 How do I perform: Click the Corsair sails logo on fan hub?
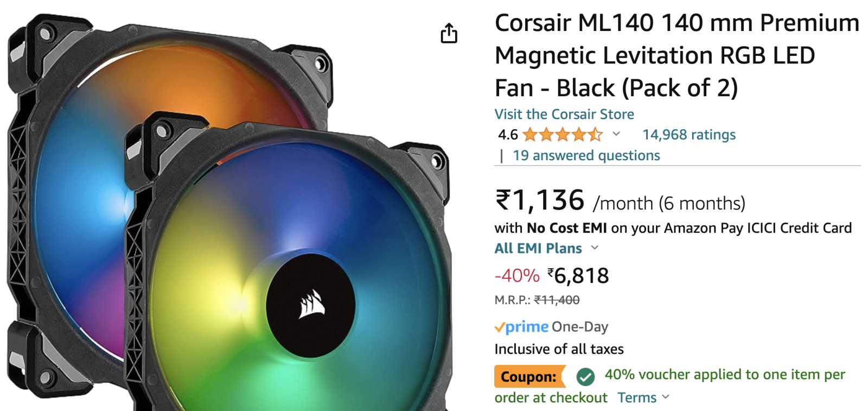(312, 304)
